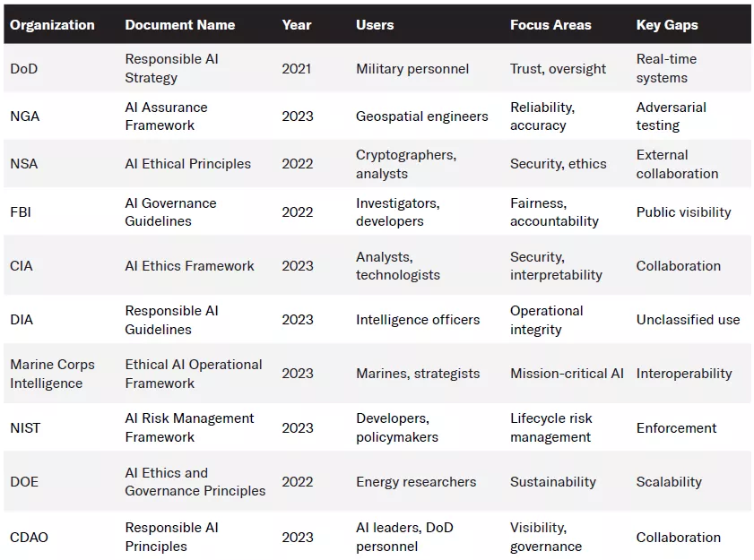Select the Unclassified use cell
The image size is (754, 560).
click(x=688, y=320)
